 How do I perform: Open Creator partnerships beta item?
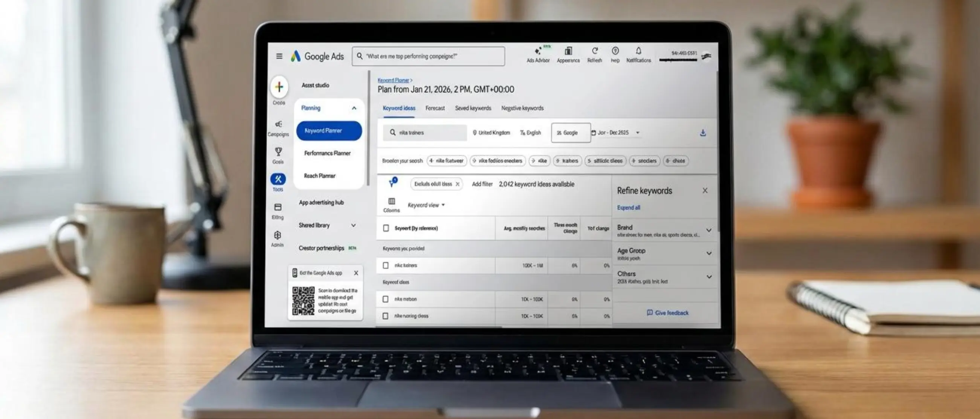click(x=327, y=248)
